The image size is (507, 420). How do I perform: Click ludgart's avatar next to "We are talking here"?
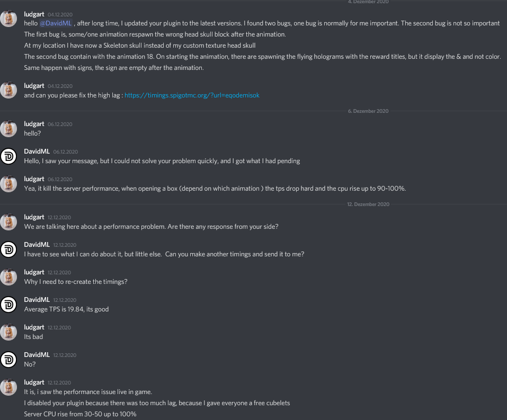coord(8,221)
